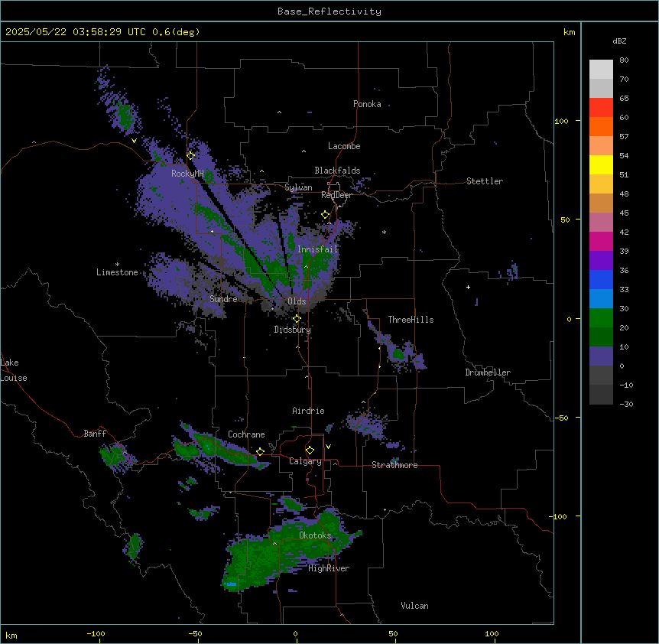Select the Sundre label
Image resolution: width=659 pixels, height=644 pixels.
(223, 299)
